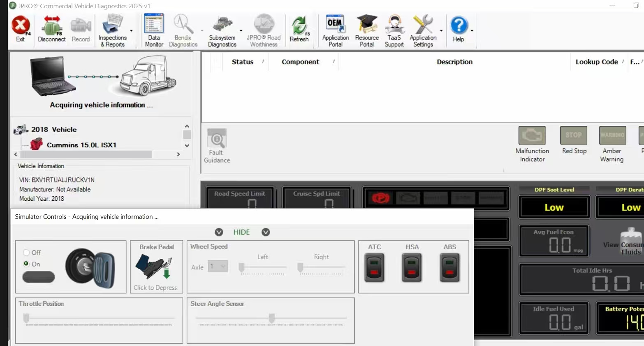Screen dimensions: 644x346
Task: Open JPRO Road Worthiness
Action: (264, 30)
